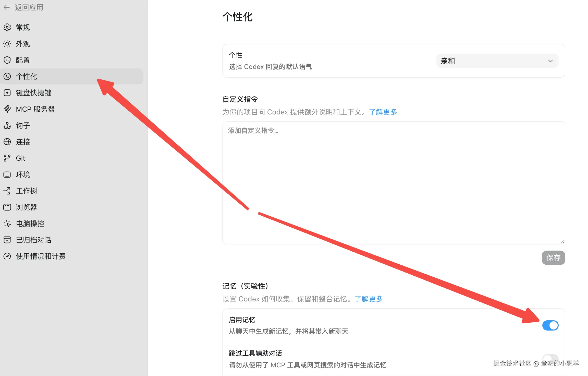
Task: Select 连接 in the sidebar
Action: point(72,142)
